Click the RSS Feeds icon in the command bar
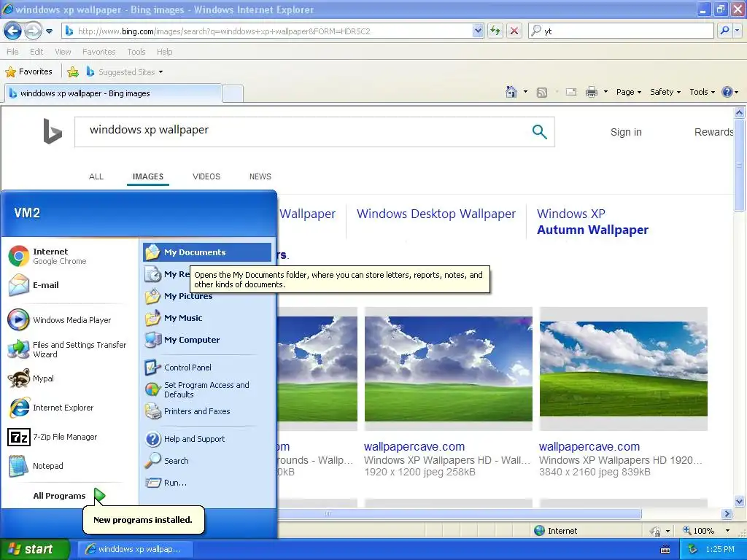The image size is (747, 560). (x=542, y=93)
